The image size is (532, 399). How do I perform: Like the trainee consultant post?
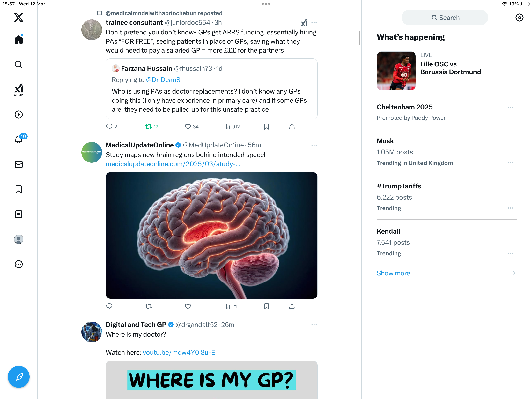(191, 127)
